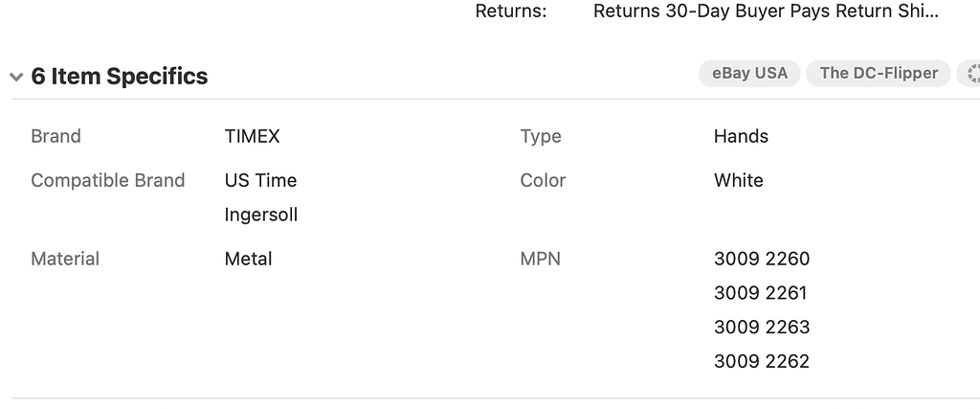Click the Returns policy value text
Viewport: 980px width, 409px height.
(x=766, y=11)
